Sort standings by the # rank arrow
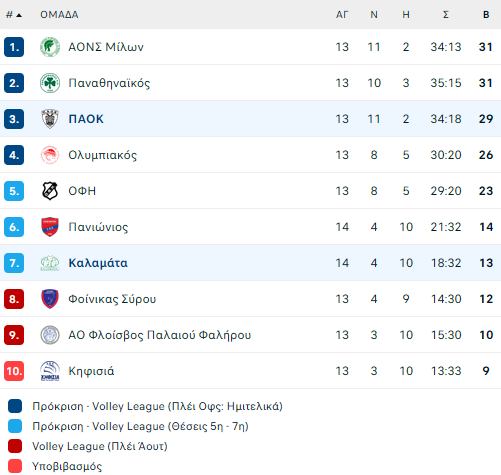 pyautogui.click(x=14, y=15)
